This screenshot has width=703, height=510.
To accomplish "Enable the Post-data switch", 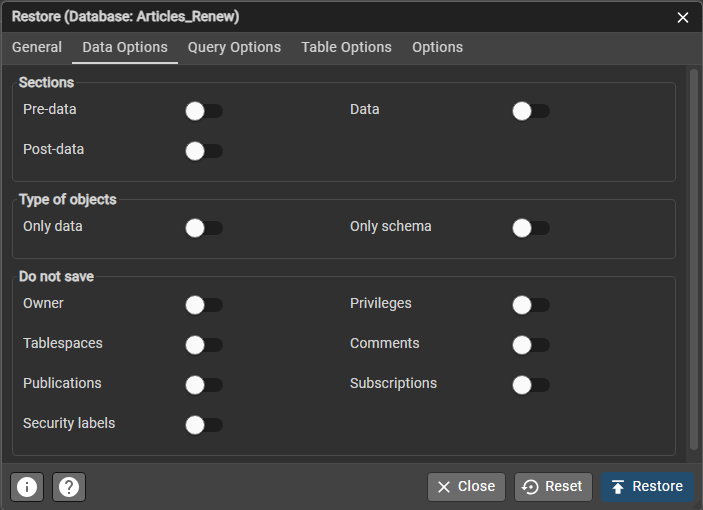I will [204, 151].
